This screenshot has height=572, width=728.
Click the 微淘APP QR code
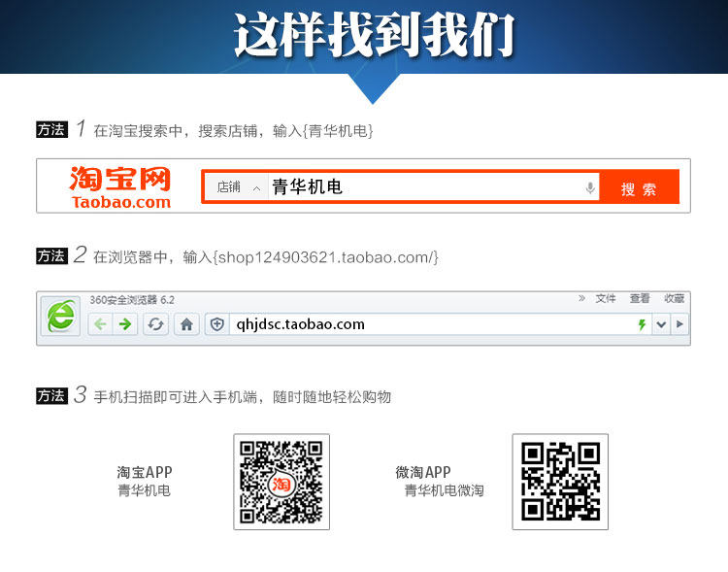tap(560, 482)
